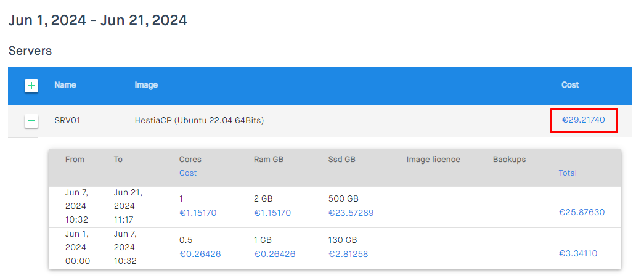Open row total €3.34110
Image resolution: width=644 pixels, height=278 pixels.
578,253
